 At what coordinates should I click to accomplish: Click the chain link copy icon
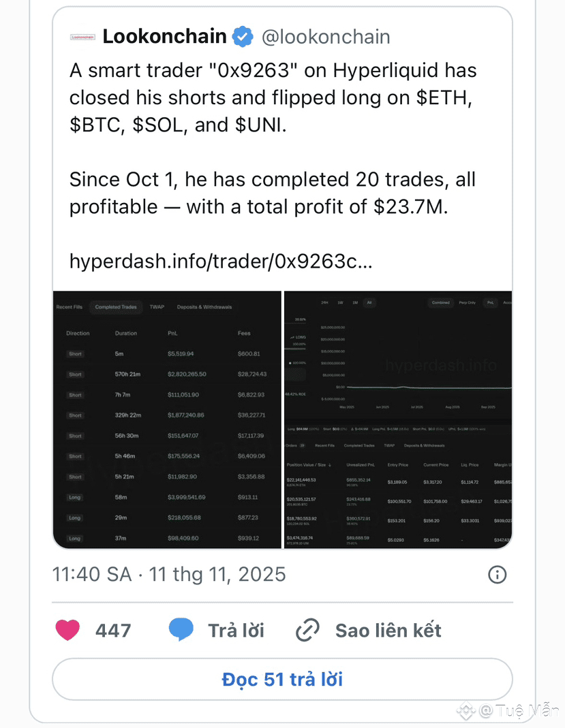pyautogui.click(x=307, y=631)
